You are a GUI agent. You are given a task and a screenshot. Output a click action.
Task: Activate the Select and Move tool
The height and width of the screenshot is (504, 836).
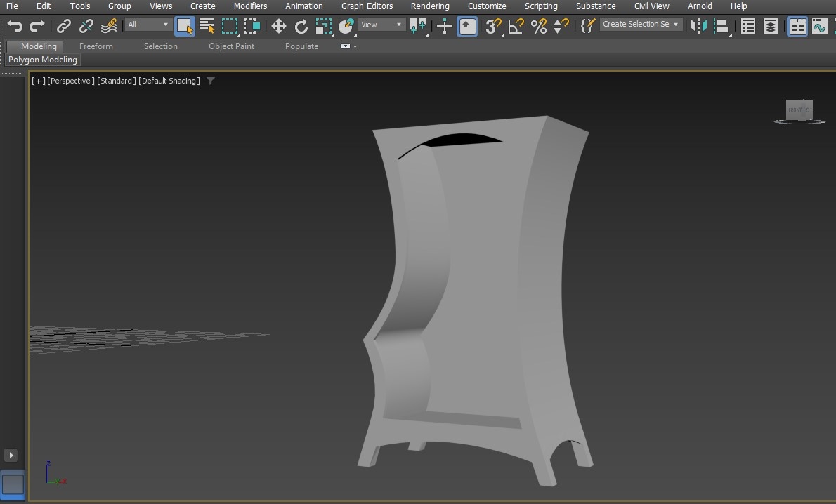(x=278, y=26)
